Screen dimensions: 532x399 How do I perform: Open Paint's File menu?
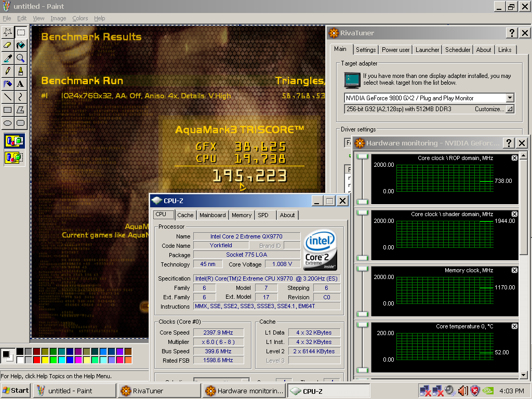[7, 18]
